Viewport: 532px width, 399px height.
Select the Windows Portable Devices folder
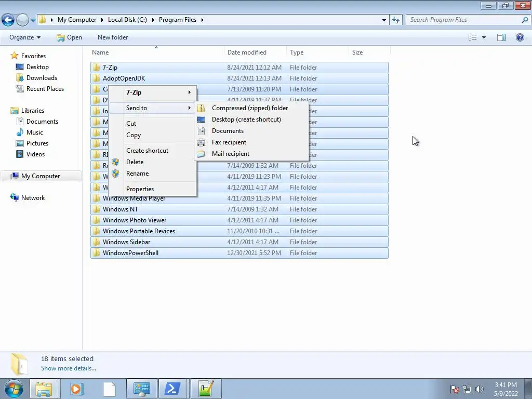[240, 231]
